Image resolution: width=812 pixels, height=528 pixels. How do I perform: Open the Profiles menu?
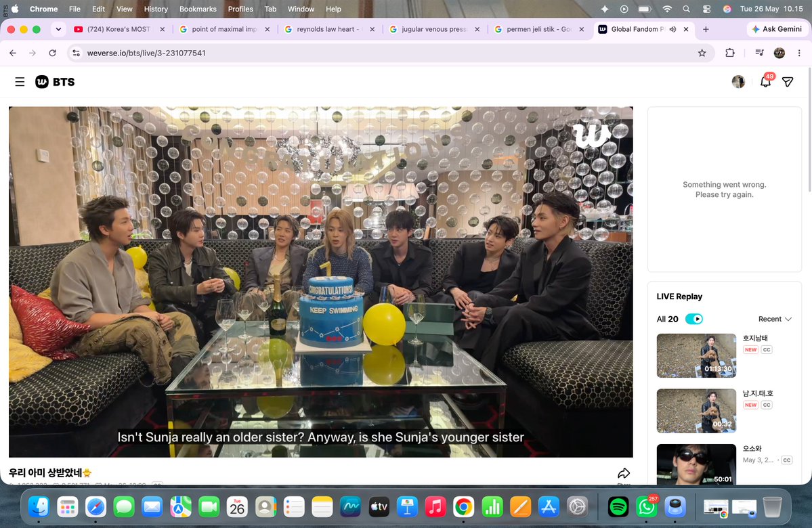240,9
